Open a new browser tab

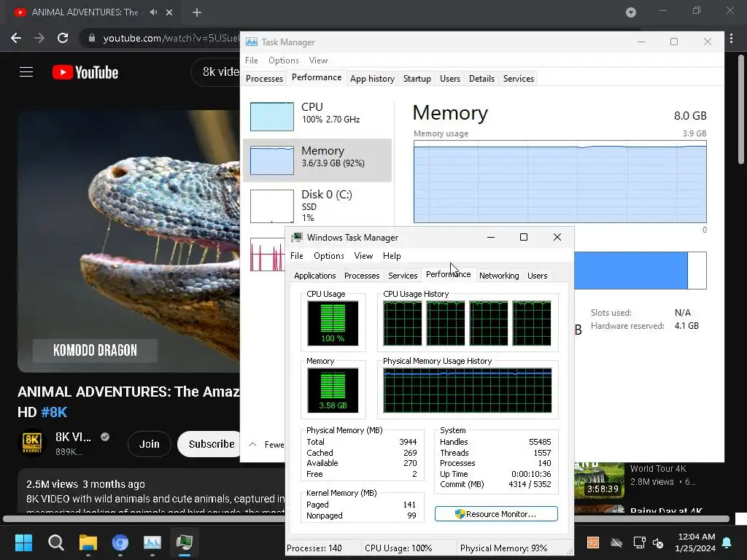click(x=197, y=12)
